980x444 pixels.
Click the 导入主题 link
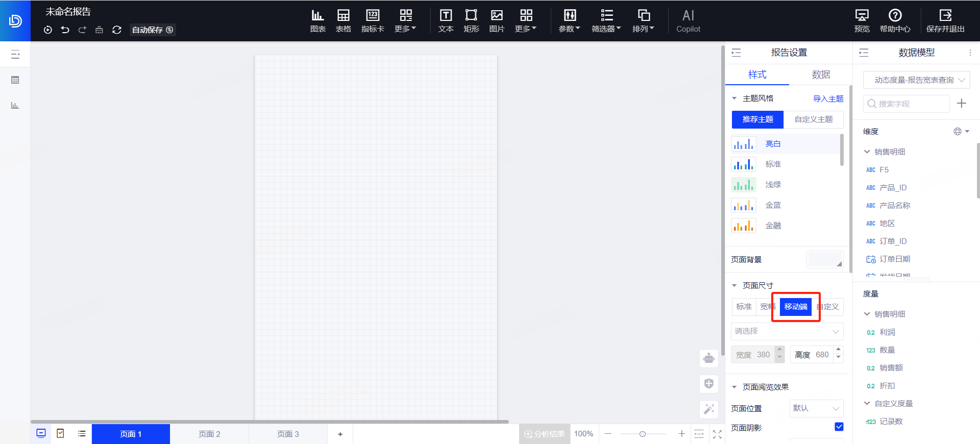coord(828,98)
